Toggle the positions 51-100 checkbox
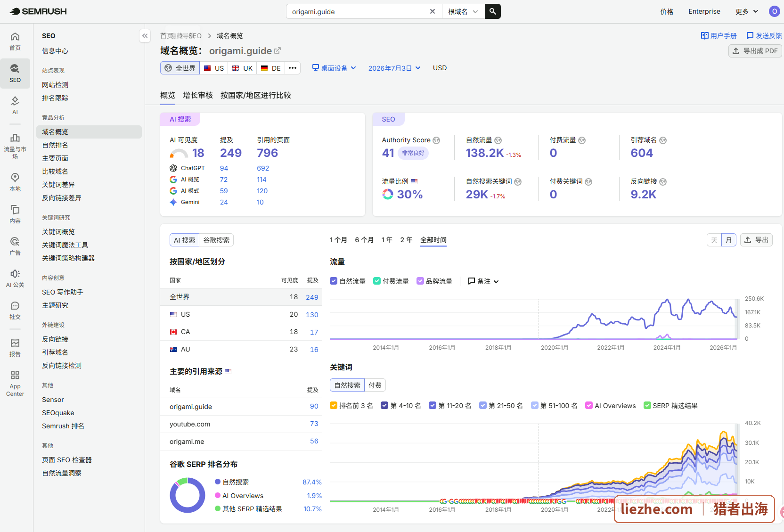The height and width of the screenshot is (532, 784). click(x=534, y=405)
